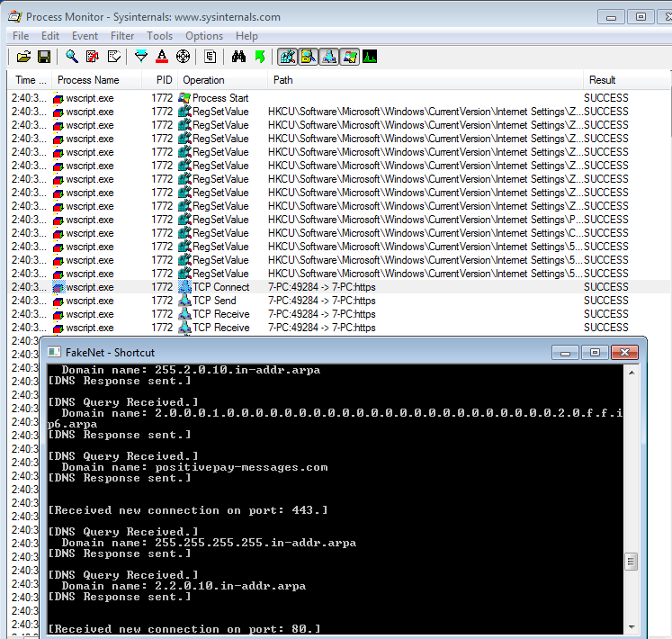The width and height of the screenshot is (672, 639).
Task: Toggle the Capture magnifier icon
Action: (x=72, y=57)
